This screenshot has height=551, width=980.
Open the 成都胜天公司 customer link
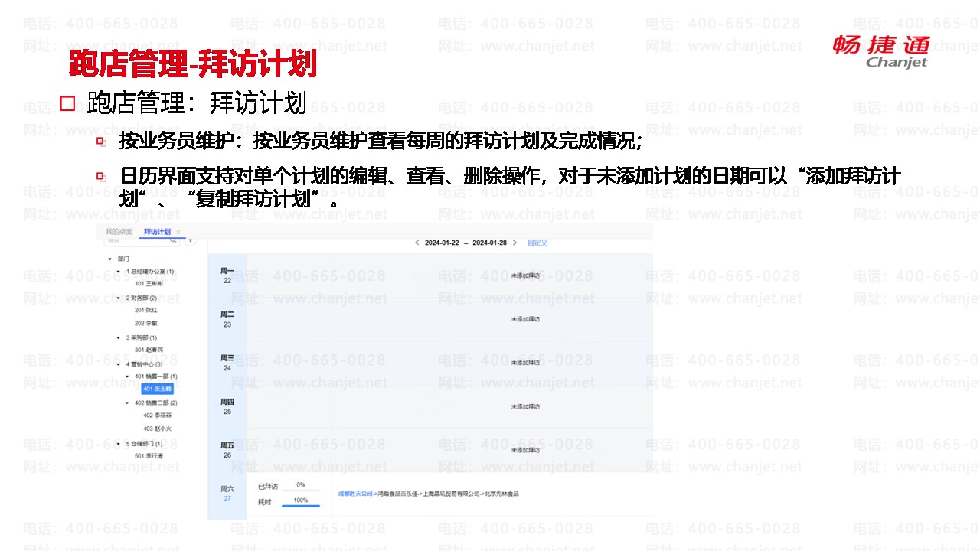coord(354,494)
